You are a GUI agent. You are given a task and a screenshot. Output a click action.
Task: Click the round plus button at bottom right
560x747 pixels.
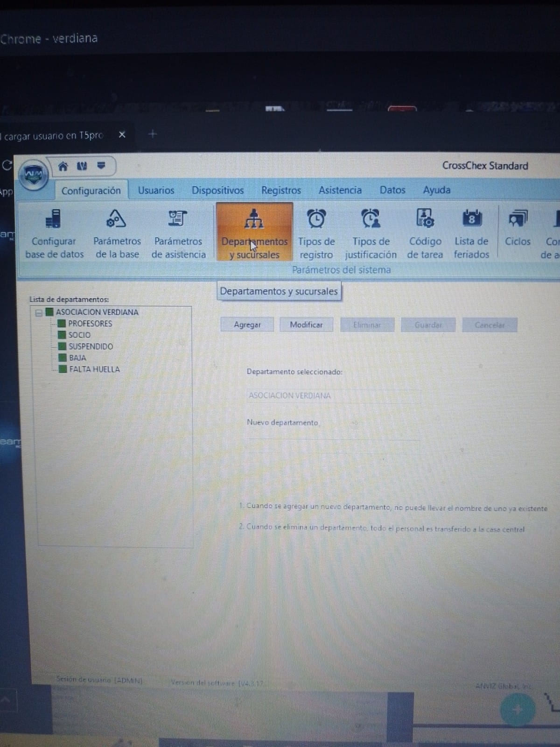click(517, 710)
